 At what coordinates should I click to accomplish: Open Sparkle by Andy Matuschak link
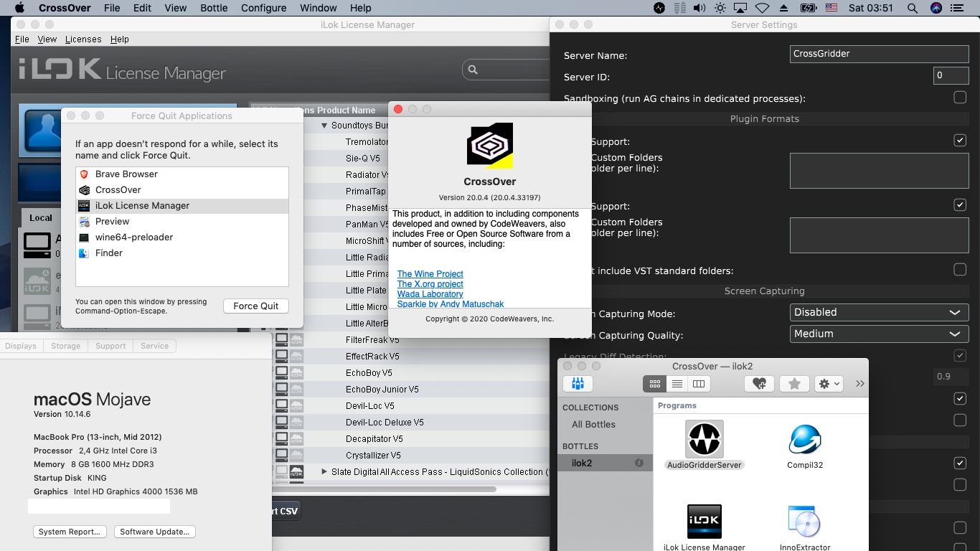(451, 304)
